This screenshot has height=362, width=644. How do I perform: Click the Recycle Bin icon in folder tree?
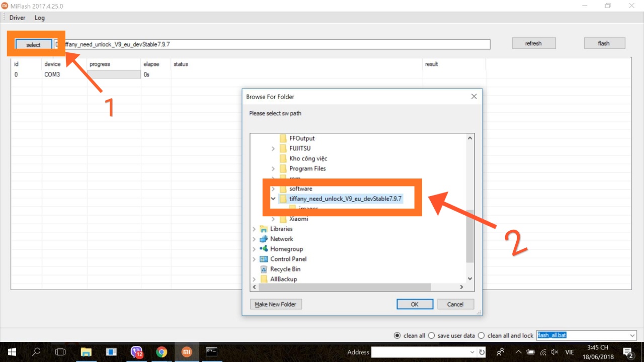click(x=264, y=269)
